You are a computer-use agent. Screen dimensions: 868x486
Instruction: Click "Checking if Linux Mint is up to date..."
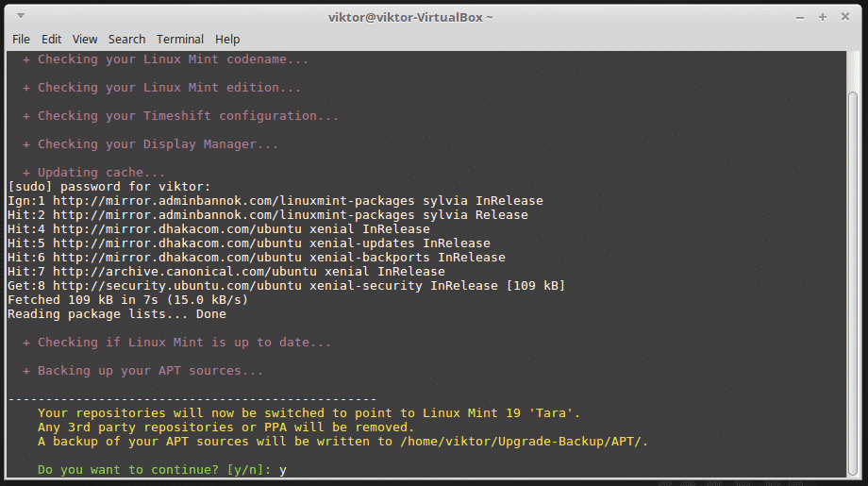(x=176, y=342)
